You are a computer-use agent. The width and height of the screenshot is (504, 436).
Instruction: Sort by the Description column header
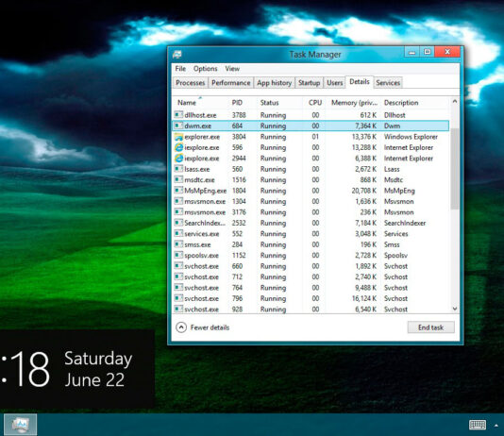click(x=414, y=103)
